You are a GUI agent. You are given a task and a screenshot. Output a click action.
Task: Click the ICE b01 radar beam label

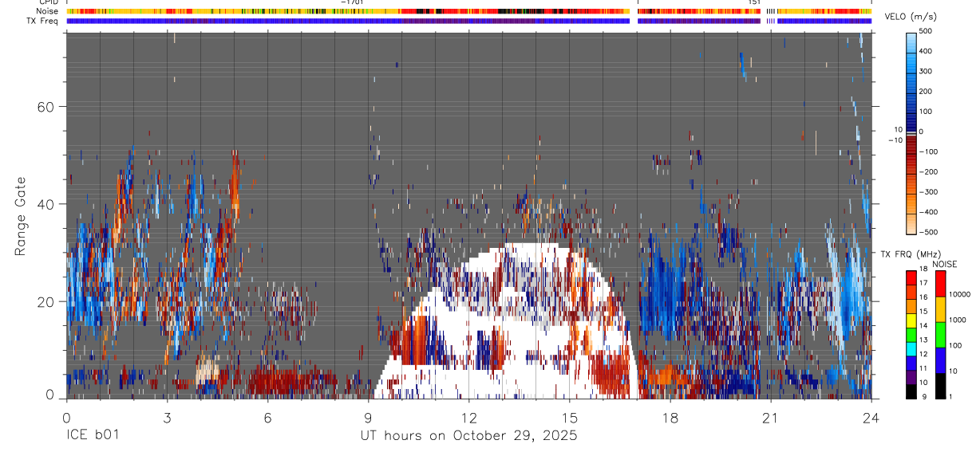[x=93, y=436]
